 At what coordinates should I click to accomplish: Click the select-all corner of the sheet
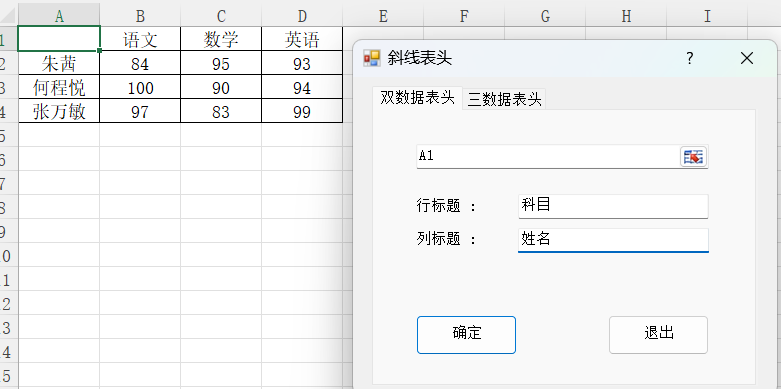tap(8, 16)
